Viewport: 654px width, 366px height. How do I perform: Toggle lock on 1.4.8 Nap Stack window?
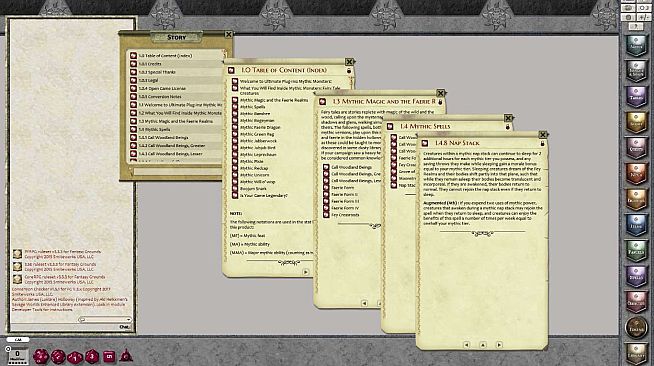coord(542,143)
